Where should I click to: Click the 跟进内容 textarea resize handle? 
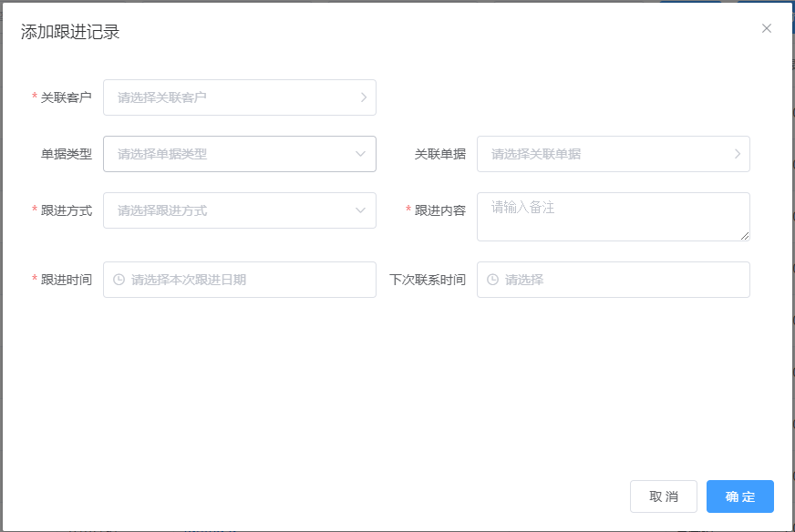tap(745, 236)
